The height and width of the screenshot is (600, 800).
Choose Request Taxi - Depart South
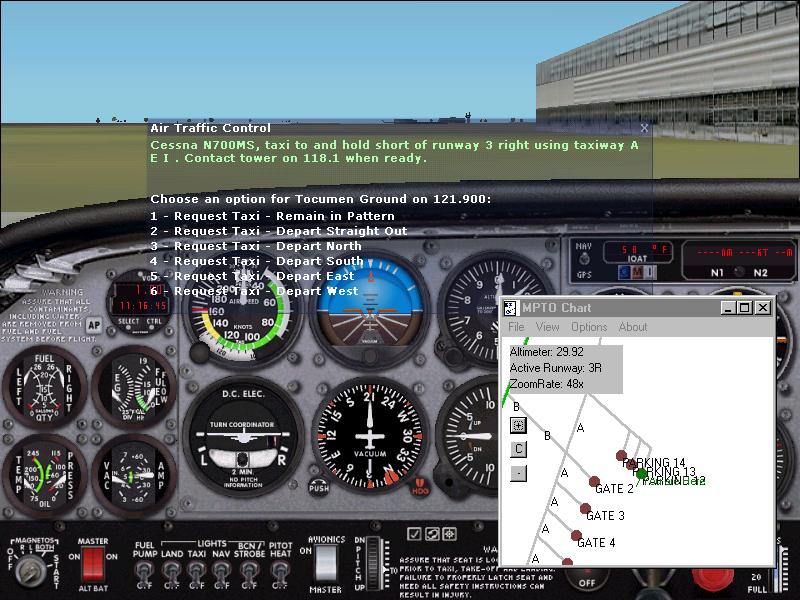coord(257,261)
